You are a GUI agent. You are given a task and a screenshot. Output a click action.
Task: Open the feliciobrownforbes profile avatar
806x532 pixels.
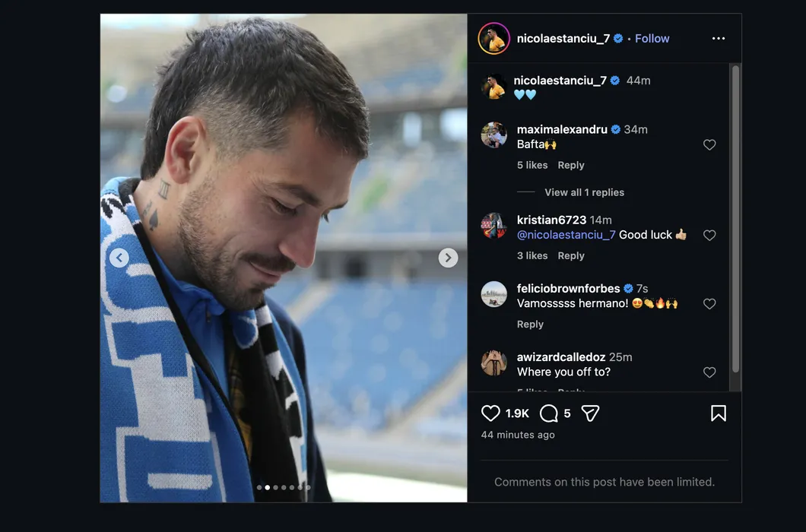pyautogui.click(x=494, y=294)
